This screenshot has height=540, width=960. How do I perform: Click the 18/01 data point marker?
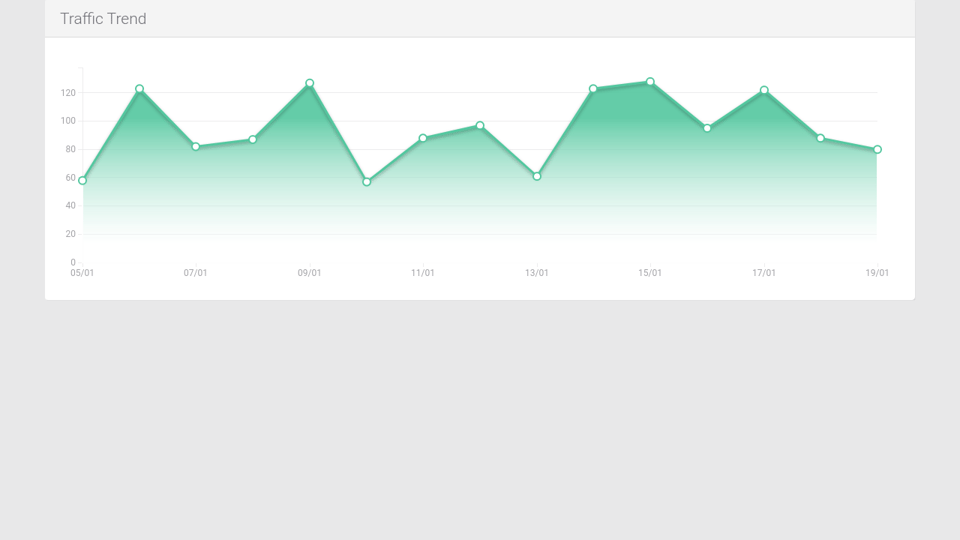[820, 138]
